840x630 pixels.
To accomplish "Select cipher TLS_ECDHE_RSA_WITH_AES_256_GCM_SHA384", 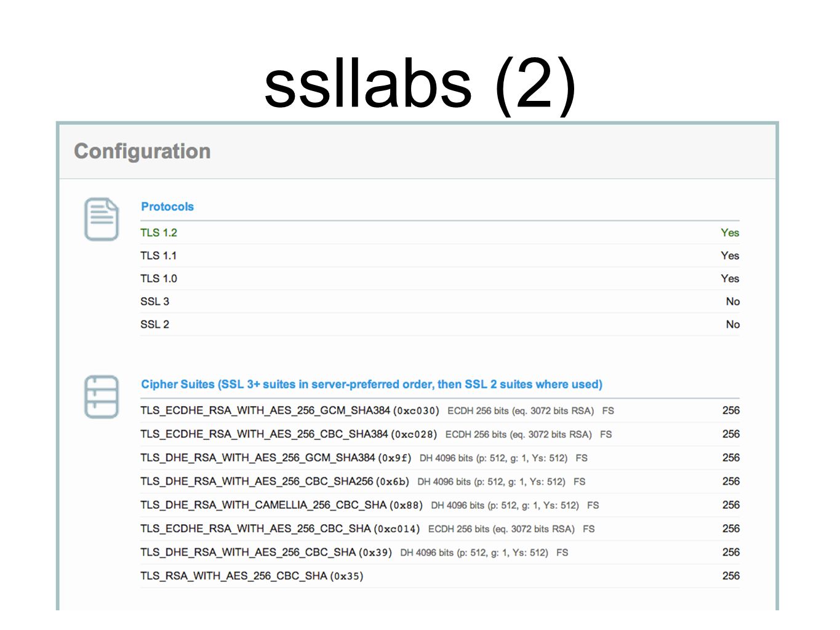I will point(440,410).
